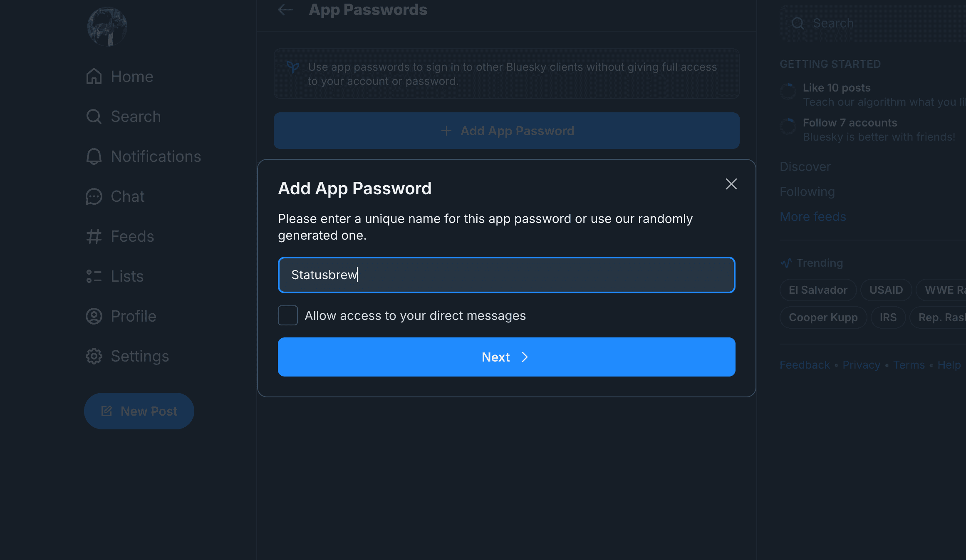This screenshot has width=966, height=560.
Task: Open Settings with the gear icon
Action: click(x=94, y=356)
